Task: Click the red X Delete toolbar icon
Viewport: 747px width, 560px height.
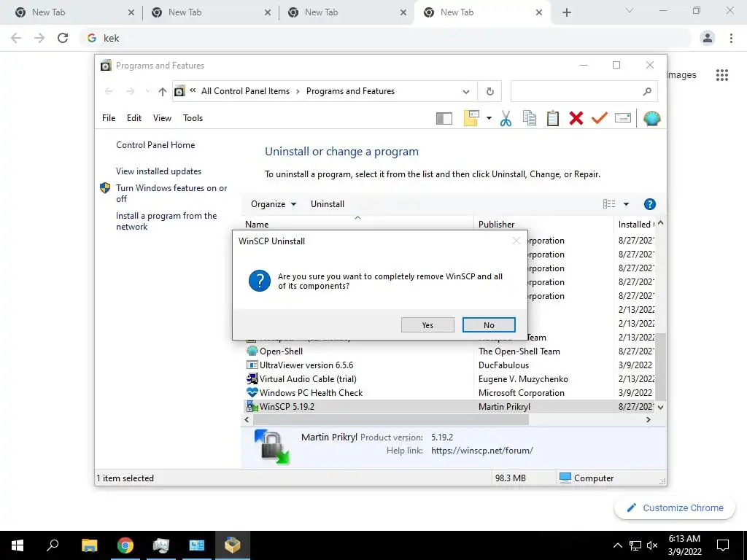Action: point(576,118)
